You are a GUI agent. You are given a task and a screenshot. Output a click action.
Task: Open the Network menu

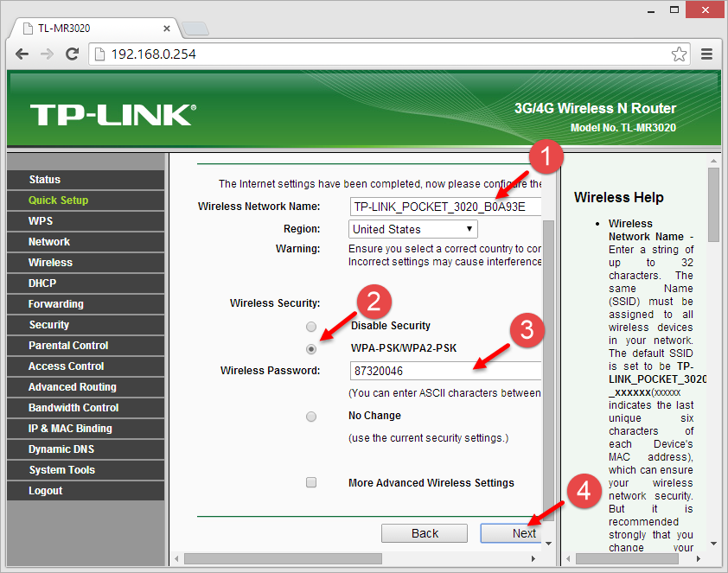86,242
